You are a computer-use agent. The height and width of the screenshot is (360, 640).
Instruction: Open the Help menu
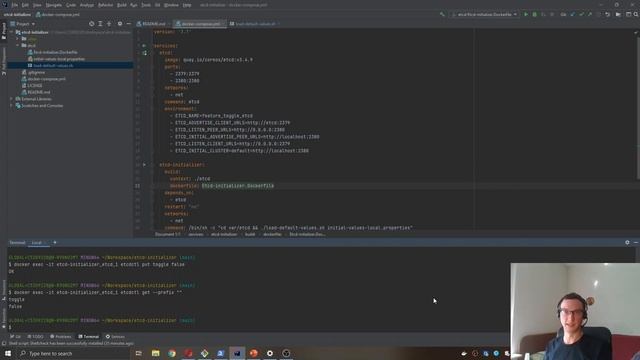(187, 5)
